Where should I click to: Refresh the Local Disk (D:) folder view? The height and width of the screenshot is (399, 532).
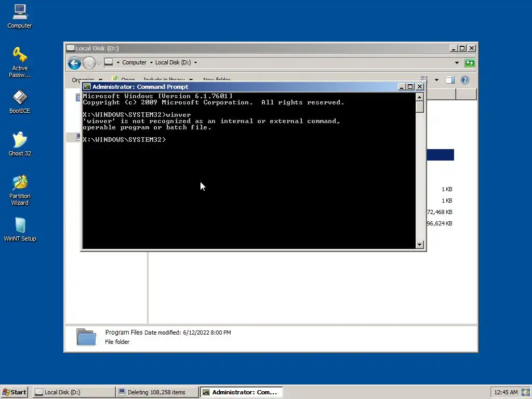point(470,63)
